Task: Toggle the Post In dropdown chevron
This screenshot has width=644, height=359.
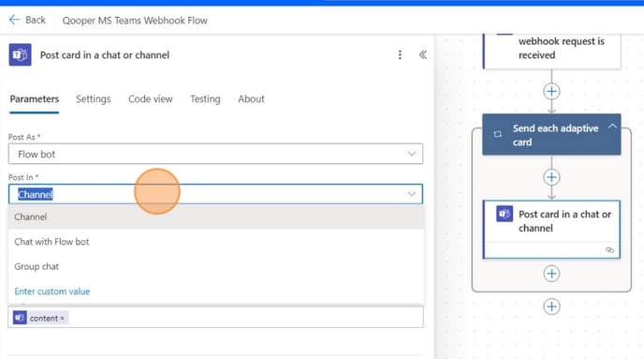Action: (412, 194)
